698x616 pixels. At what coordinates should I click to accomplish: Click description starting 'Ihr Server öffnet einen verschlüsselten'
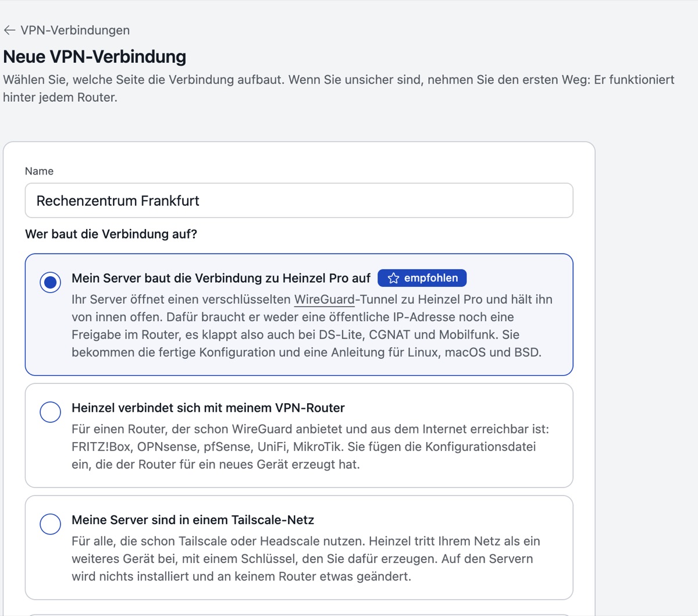(312, 326)
